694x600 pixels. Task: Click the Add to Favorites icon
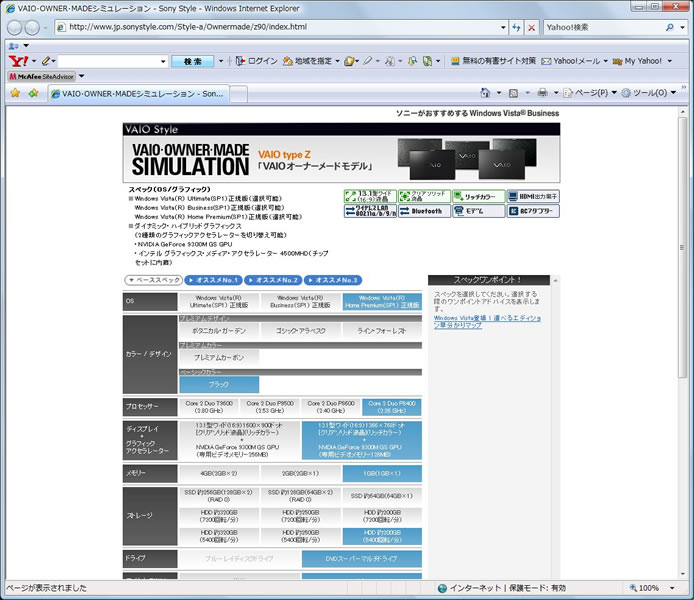tap(34, 93)
